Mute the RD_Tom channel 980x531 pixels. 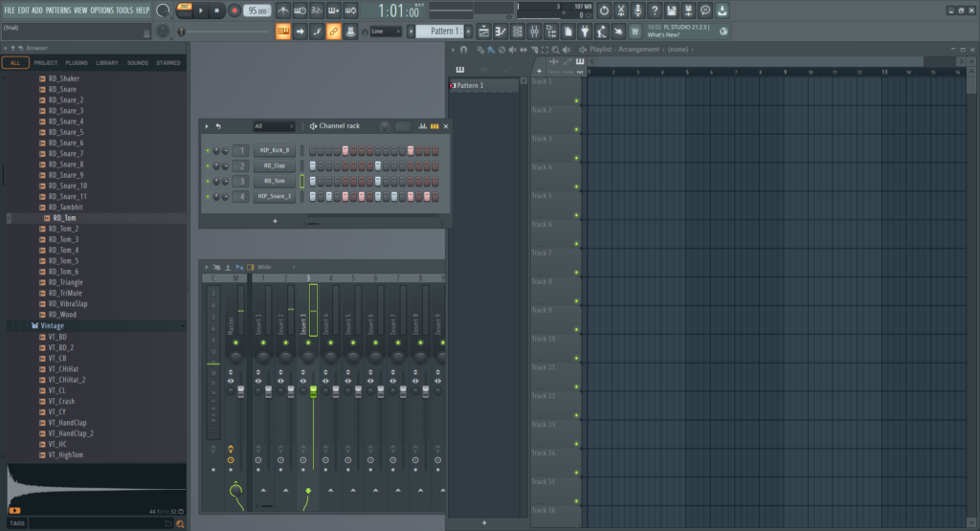(208, 181)
